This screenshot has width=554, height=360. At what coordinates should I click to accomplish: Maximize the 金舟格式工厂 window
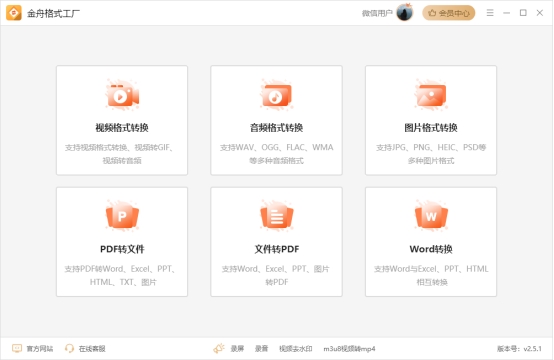click(x=523, y=13)
